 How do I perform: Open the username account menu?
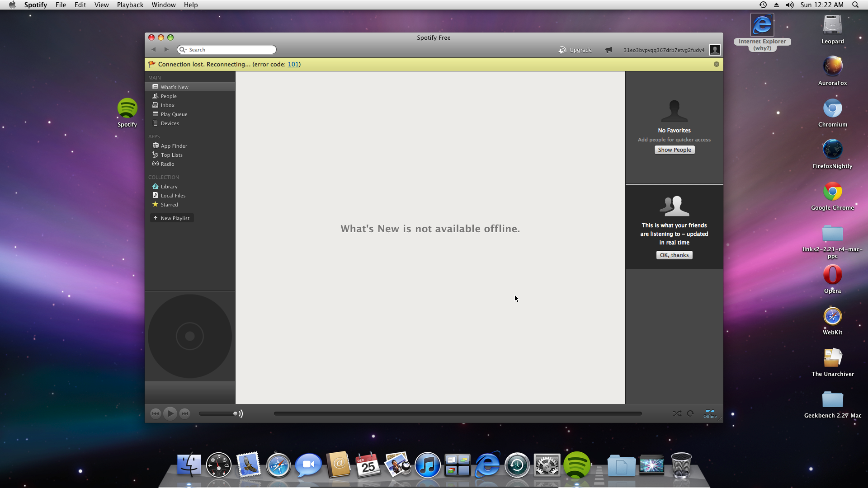pyautogui.click(x=664, y=50)
